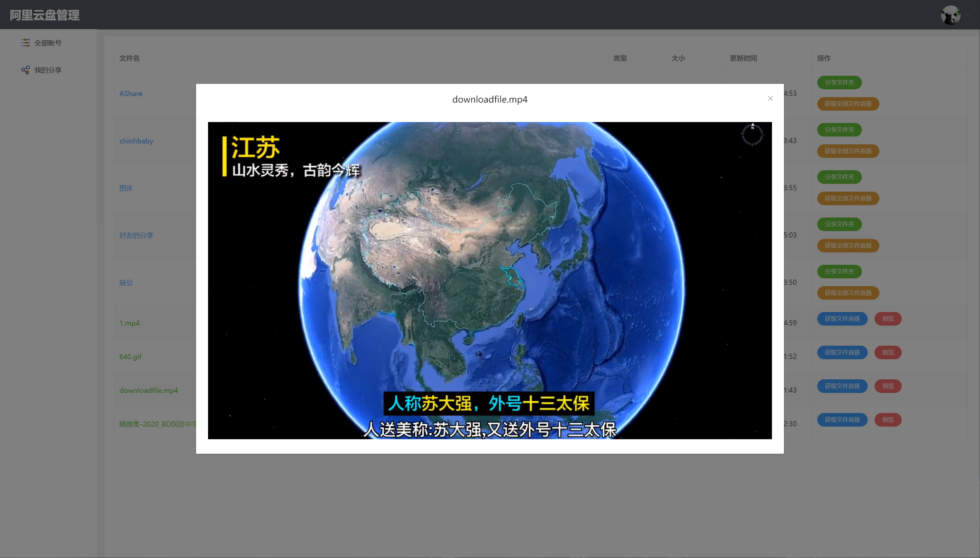Click 分享文件夹 for the 图床 row
The height and width of the screenshot is (558, 980).
click(x=839, y=177)
